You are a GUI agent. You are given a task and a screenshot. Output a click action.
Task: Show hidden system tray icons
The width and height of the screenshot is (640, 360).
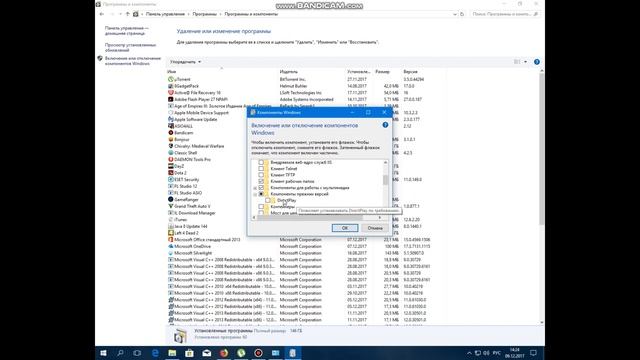(469, 353)
